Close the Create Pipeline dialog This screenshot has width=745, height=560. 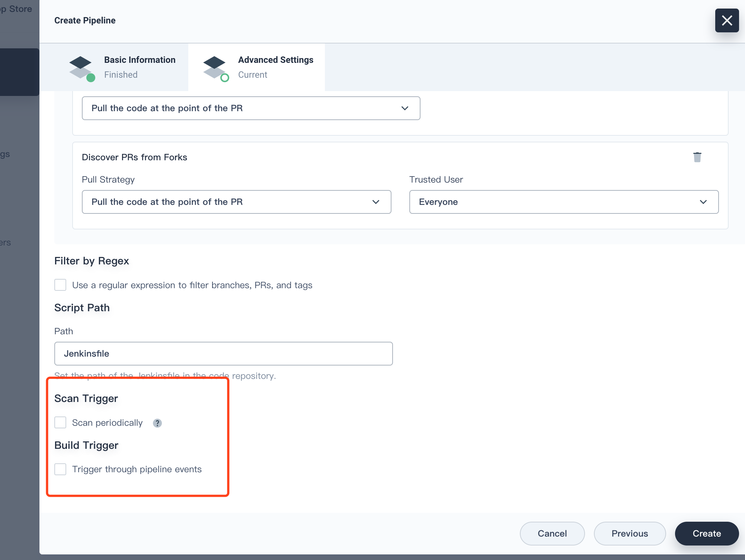[726, 20]
